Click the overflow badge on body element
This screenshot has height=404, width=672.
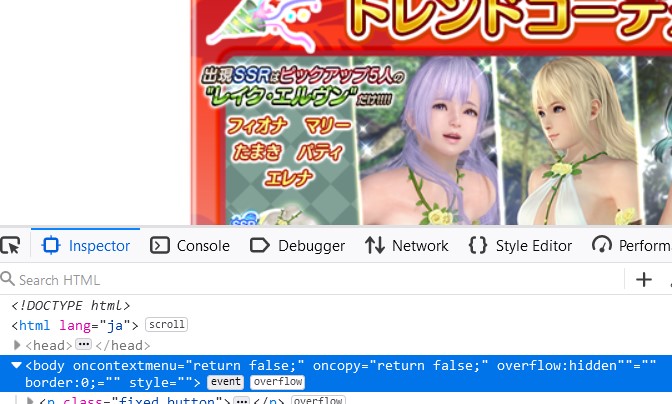coord(278,382)
